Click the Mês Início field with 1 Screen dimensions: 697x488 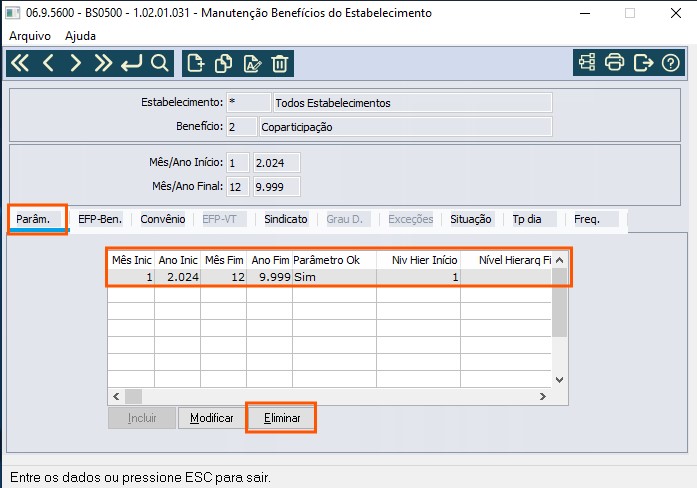tap(237, 163)
